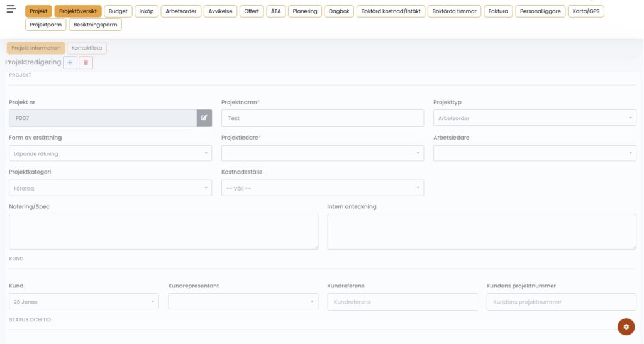The image size is (644, 344).
Task: Expand the Projektledare dropdown
Action: [322, 153]
